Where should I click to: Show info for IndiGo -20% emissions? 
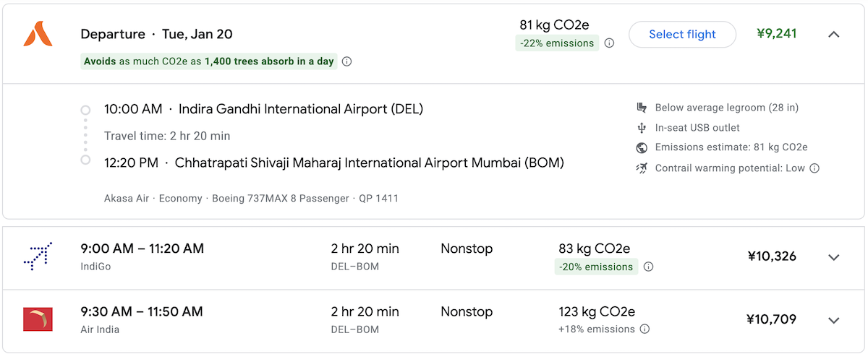tap(648, 267)
